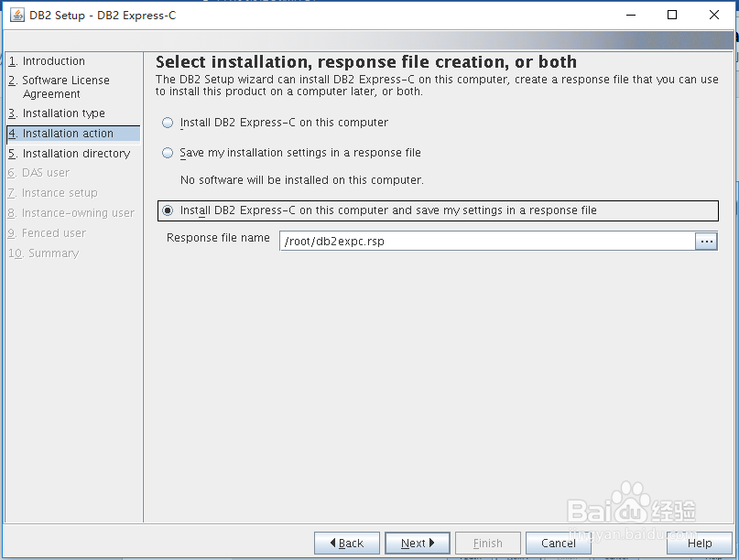Cancel the DB2 Setup wizard
The image size is (739, 560).
click(x=559, y=543)
